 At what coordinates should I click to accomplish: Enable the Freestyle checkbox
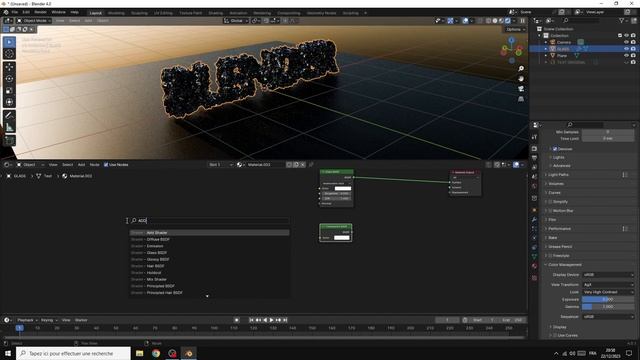550,256
